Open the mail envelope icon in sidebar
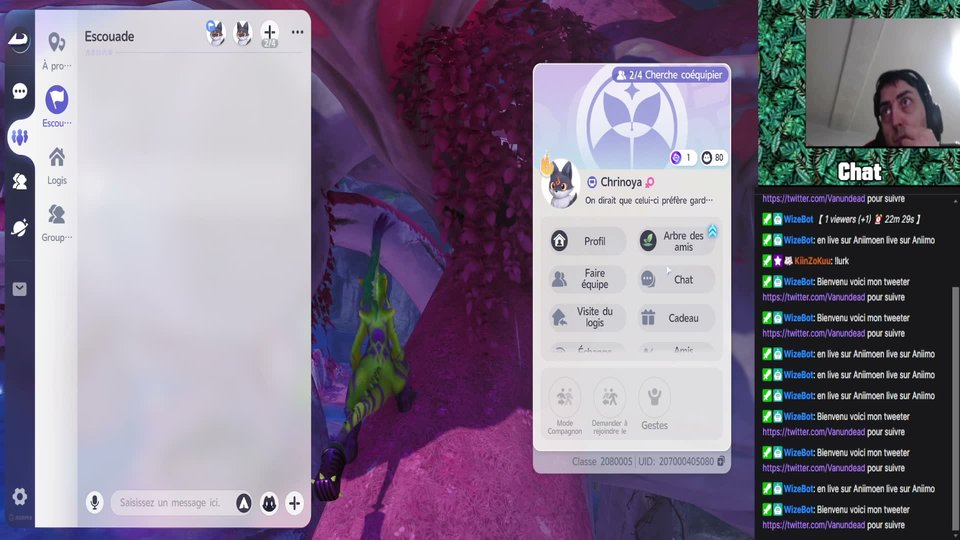The width and height of the screenshot is (960, 540). (x=20, y=289)
